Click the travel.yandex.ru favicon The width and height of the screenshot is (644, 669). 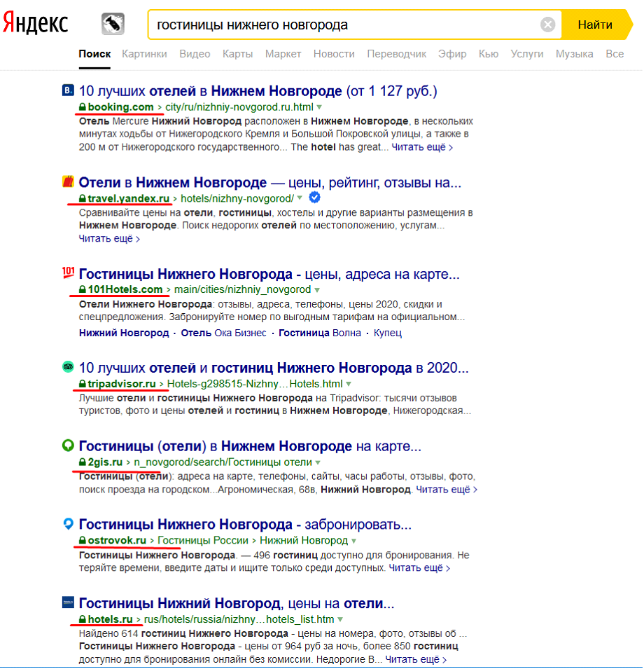click(x=68, y=181)
